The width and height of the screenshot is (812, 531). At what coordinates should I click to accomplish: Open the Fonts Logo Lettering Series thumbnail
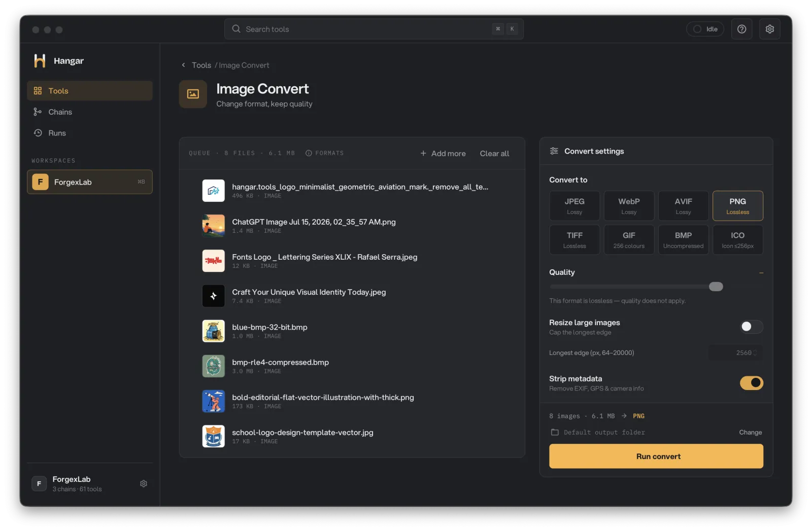(x=214, y=261)
